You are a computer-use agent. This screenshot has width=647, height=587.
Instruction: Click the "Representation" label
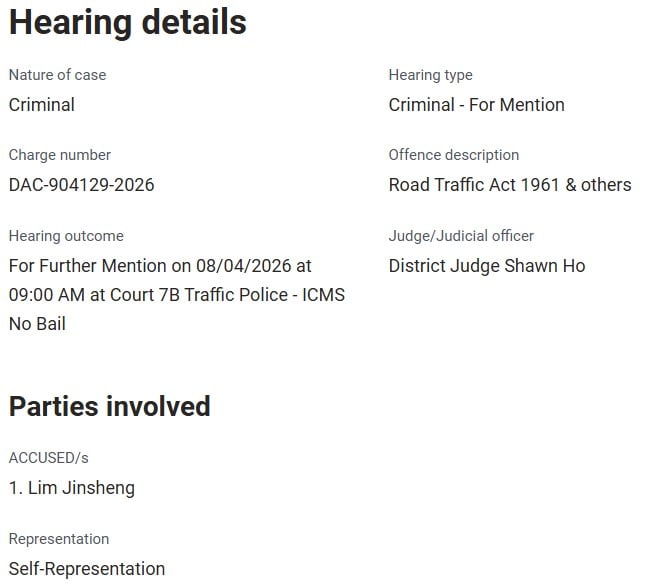[59, 539]
